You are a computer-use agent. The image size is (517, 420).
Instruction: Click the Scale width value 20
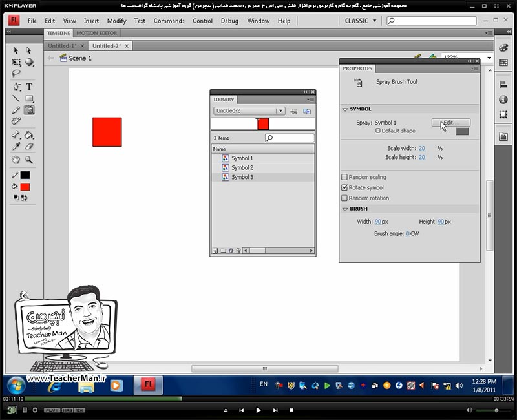point(422,149)
